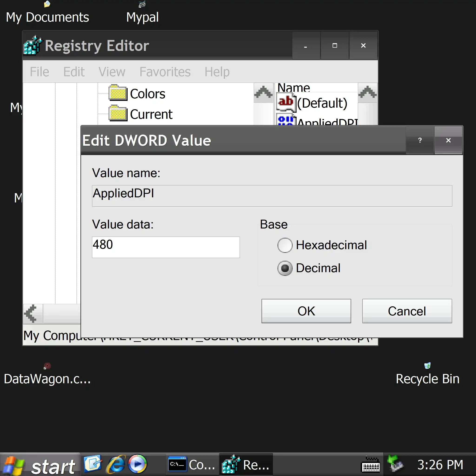476x476 pixels.
Task: Click the AppliedDPI binary value icon
Action: [x=286, y=120]
